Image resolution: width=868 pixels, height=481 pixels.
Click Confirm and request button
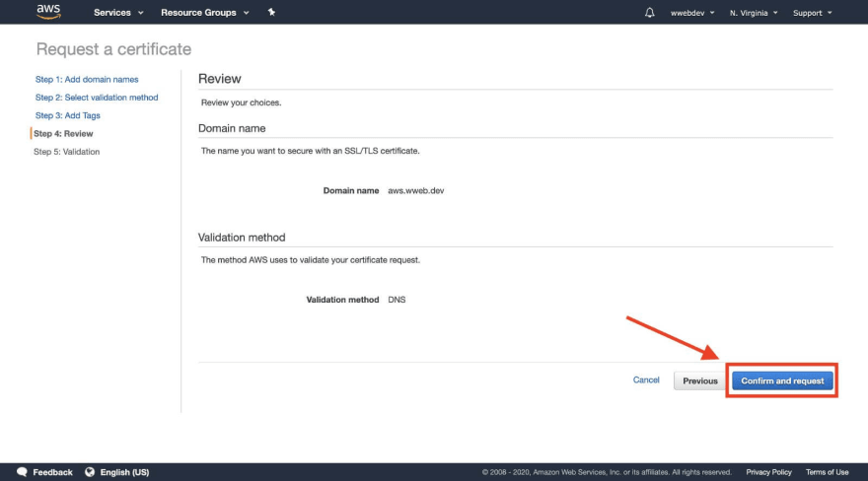tap(782, 380)
